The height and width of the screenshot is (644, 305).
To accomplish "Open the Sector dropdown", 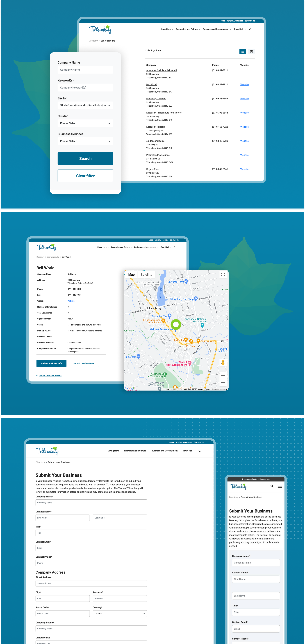I will pyautogui.click(x=85, y=106).
